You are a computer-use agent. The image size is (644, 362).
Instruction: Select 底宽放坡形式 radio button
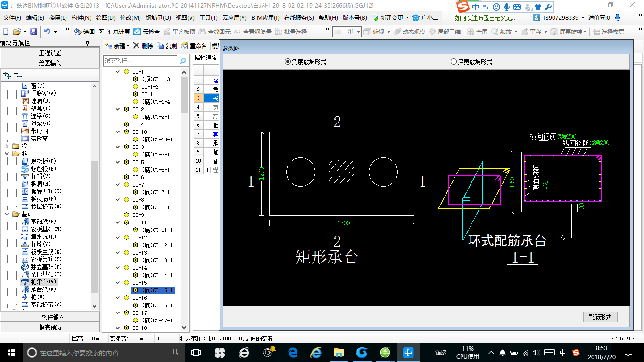click(x=454, y=62)
